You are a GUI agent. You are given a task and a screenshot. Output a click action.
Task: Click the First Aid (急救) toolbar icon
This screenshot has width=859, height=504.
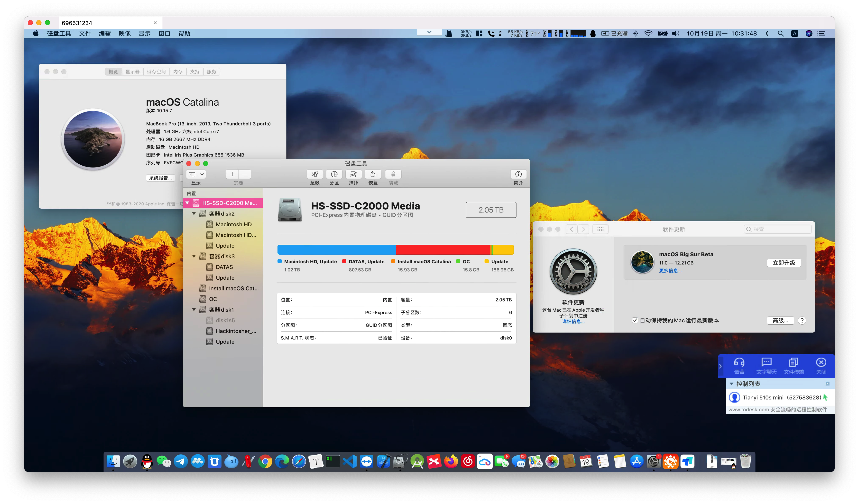click(315, 174)
